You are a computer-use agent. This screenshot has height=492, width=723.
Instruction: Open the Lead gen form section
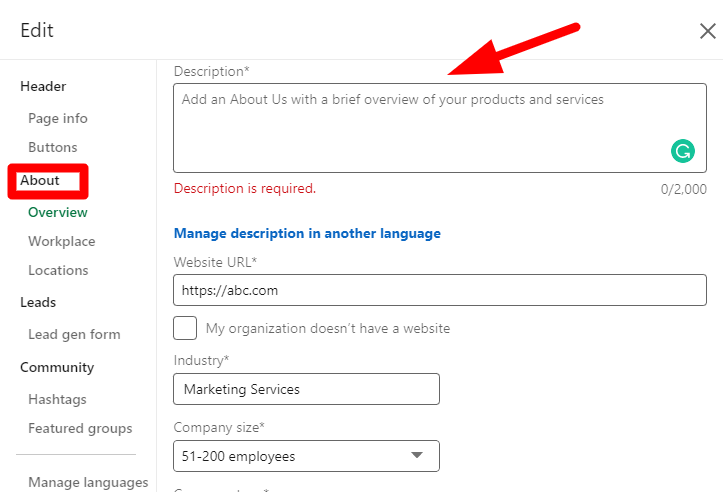pyautogui.click(x=74, y=334)
